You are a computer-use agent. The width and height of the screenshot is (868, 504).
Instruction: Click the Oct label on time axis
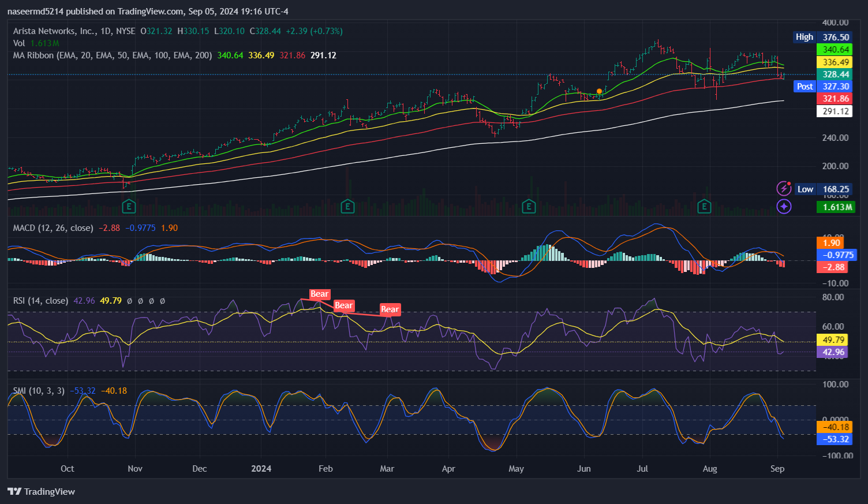68,469
